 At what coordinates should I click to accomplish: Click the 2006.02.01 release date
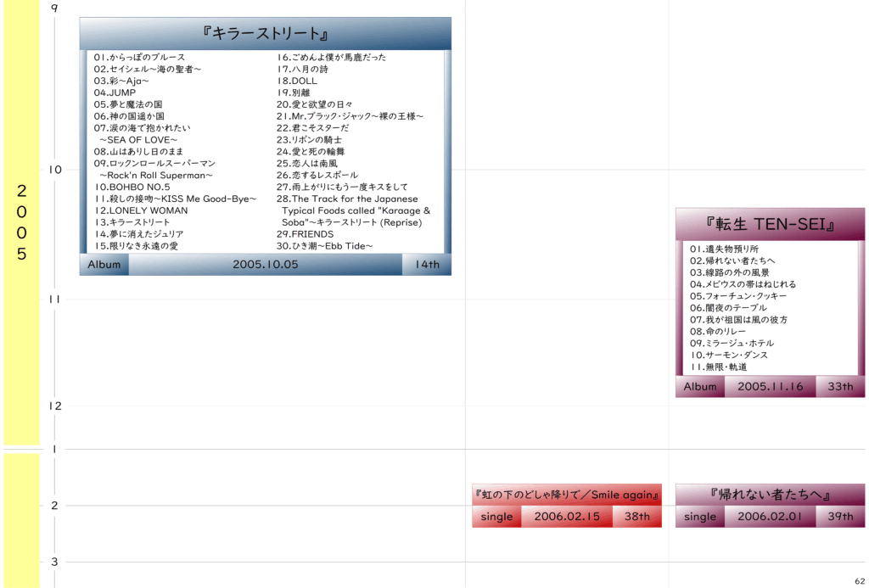(770, 517)
